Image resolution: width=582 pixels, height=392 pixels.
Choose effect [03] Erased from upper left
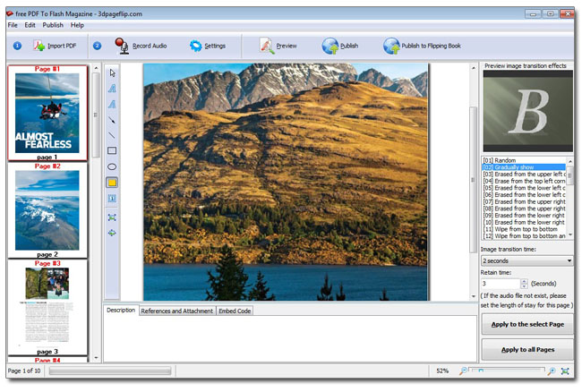tap(524, 174)
